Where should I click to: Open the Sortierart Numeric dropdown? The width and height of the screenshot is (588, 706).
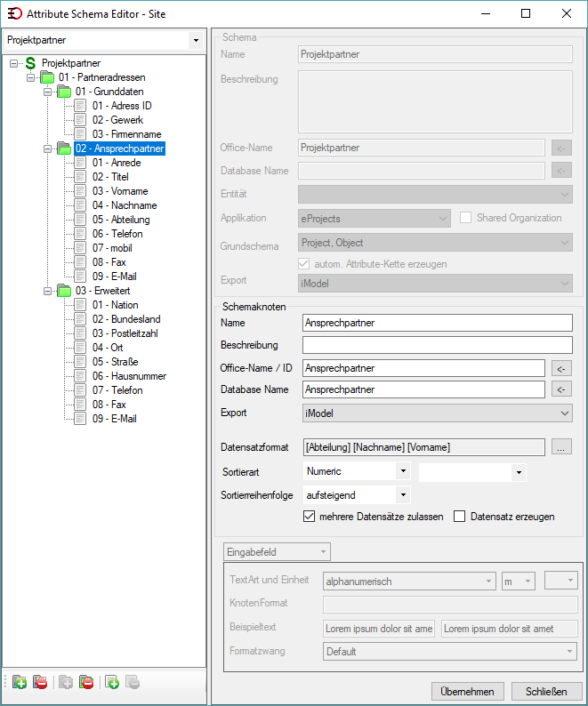coord(403,471)
